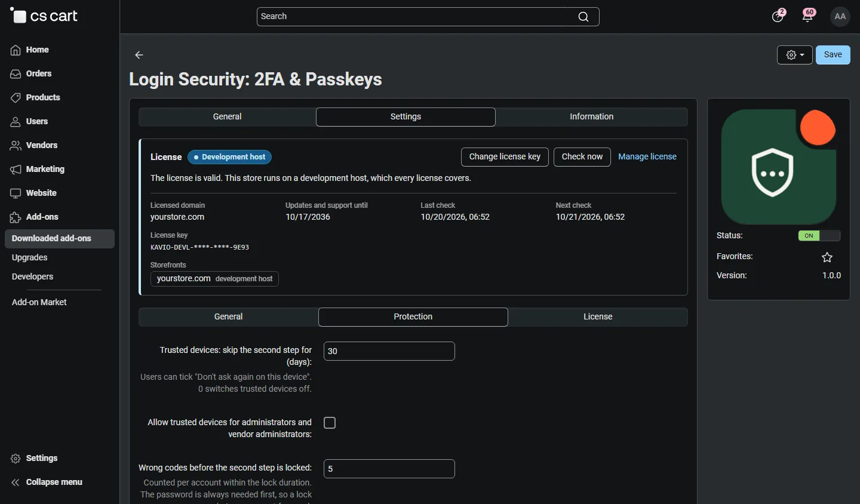Enable trusted devices for administrators checkbox

click(330, 423)
